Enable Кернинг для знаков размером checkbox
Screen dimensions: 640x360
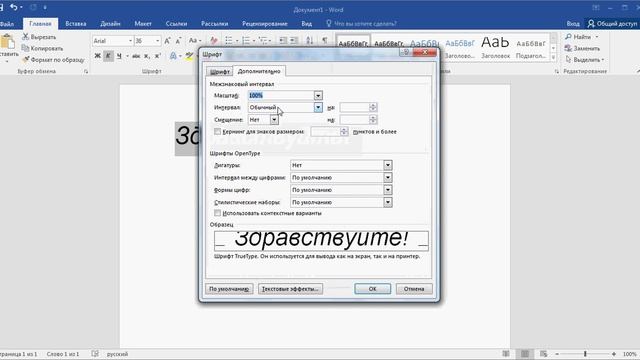coord(218,131)
